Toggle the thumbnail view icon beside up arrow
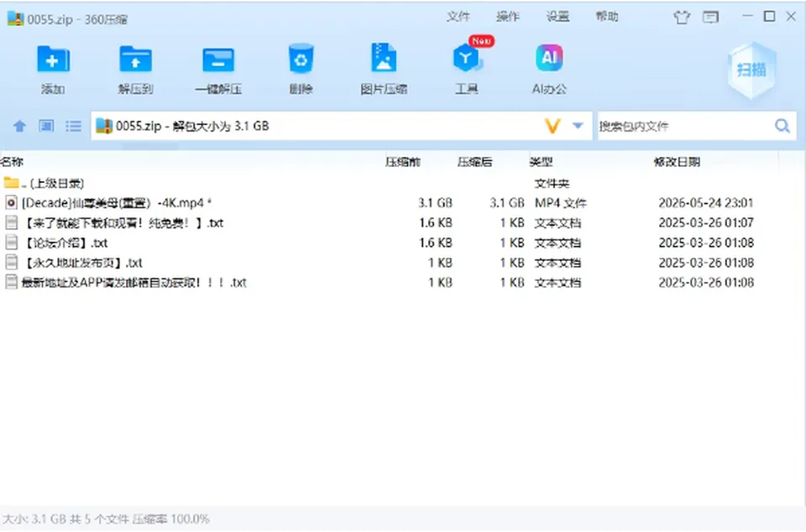This screenshot has width=806, height=532. 46,126
